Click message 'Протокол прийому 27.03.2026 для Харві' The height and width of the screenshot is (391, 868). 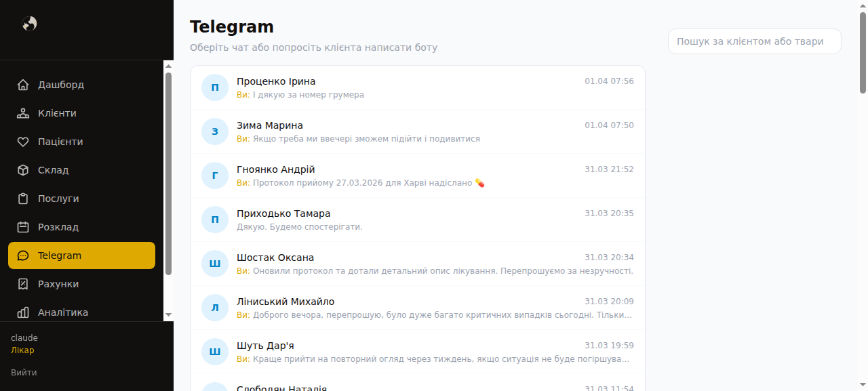(x=369, y=183)
